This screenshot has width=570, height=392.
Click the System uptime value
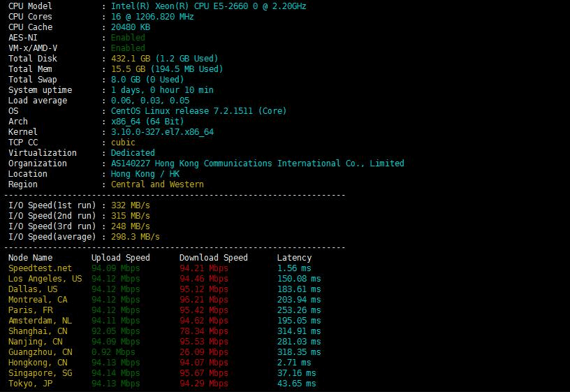[162, 90]
